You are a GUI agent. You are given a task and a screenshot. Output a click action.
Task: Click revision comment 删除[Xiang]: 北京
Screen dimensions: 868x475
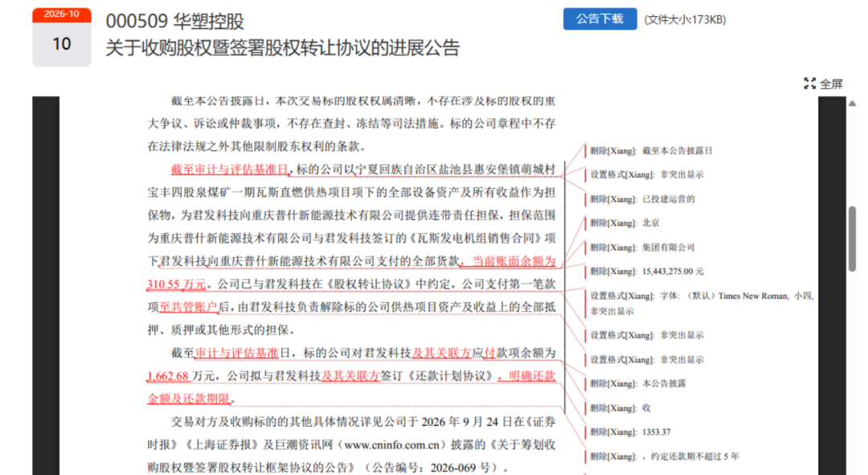[x=624, y=223]
